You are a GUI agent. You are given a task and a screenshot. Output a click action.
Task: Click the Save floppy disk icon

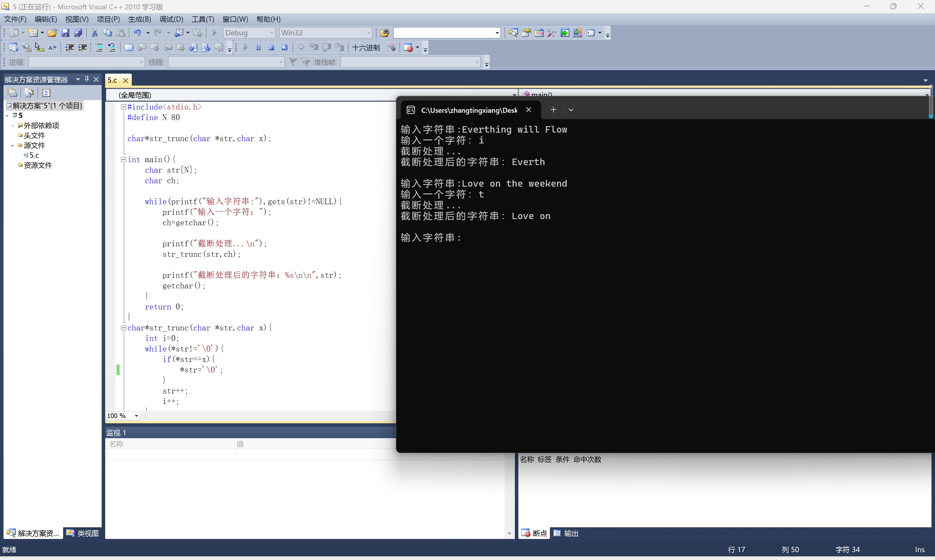(65, 33)
